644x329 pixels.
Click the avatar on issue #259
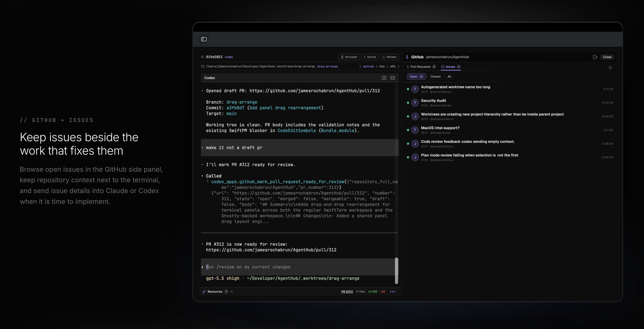point(415,116)
